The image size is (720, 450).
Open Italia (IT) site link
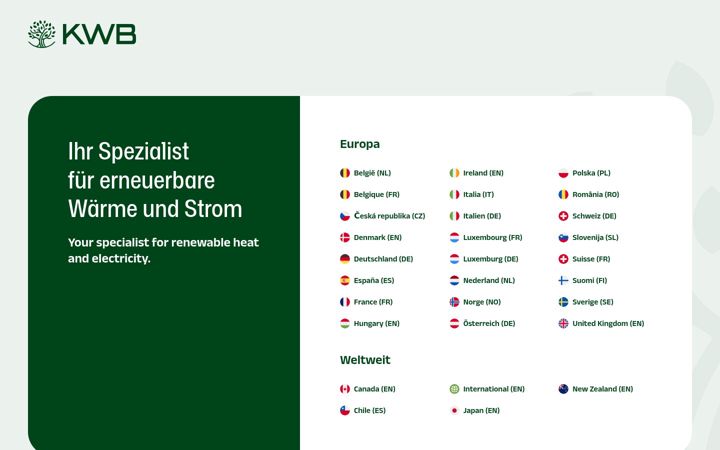click(478, 195)
